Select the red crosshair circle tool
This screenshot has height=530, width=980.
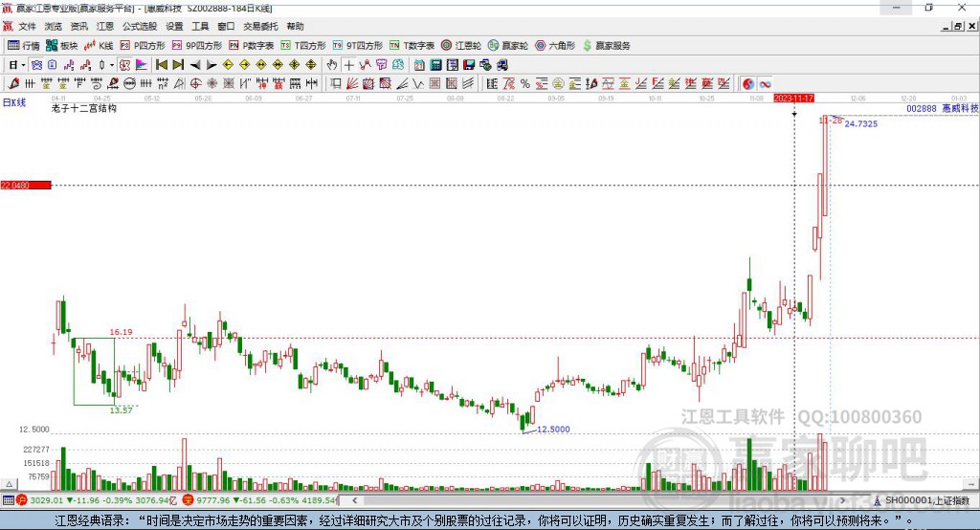click(x=195, y=84)
